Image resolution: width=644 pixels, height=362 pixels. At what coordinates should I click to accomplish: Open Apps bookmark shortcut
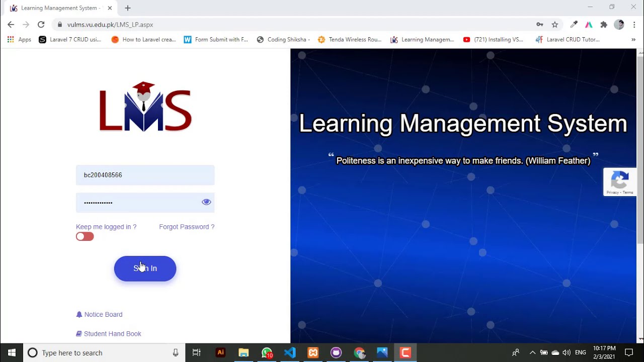point(19,40)
